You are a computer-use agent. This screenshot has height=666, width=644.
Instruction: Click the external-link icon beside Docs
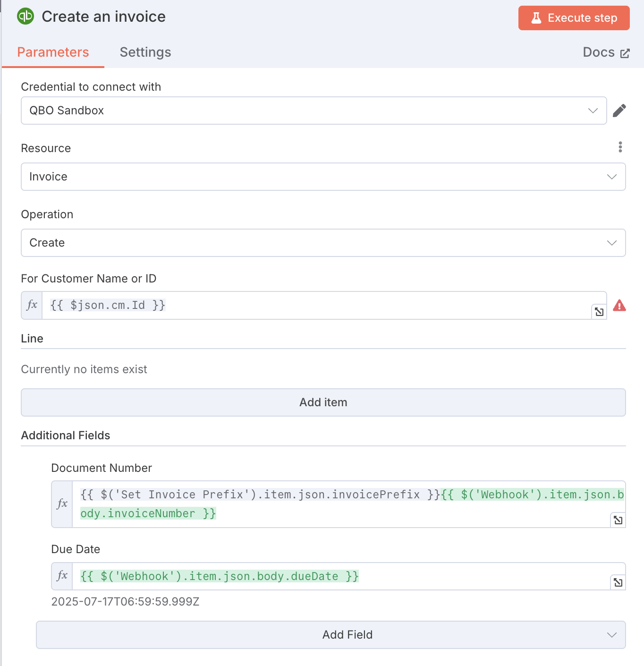[625, 52]
